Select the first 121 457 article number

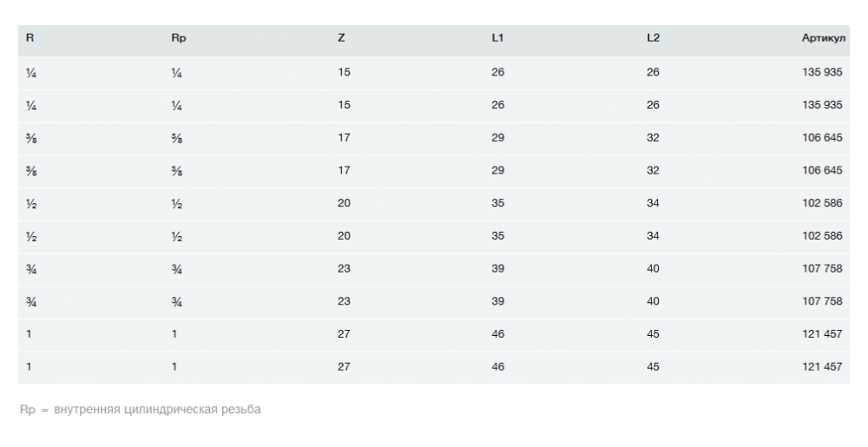[x=822, y=334]
